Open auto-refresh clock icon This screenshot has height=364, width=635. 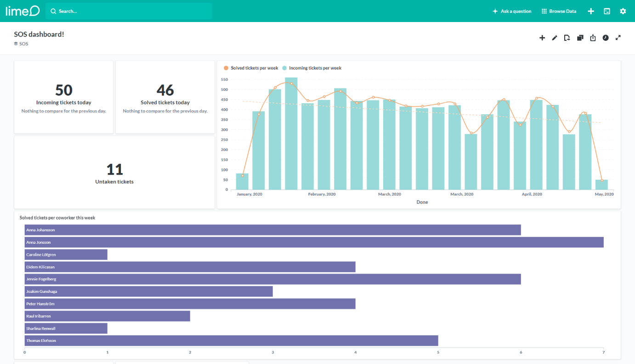606,38
